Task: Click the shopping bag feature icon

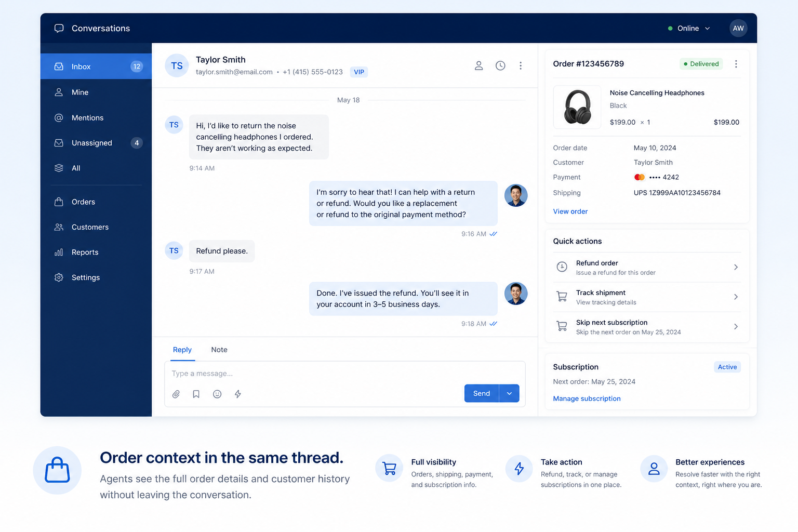Action: click(x=57, y=470)
